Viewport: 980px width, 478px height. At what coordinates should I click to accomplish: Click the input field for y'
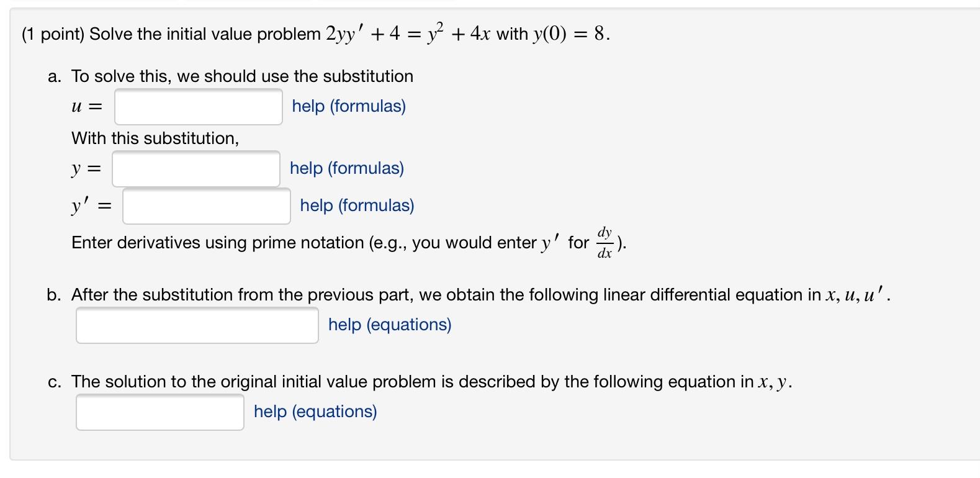tap(206, 206)
